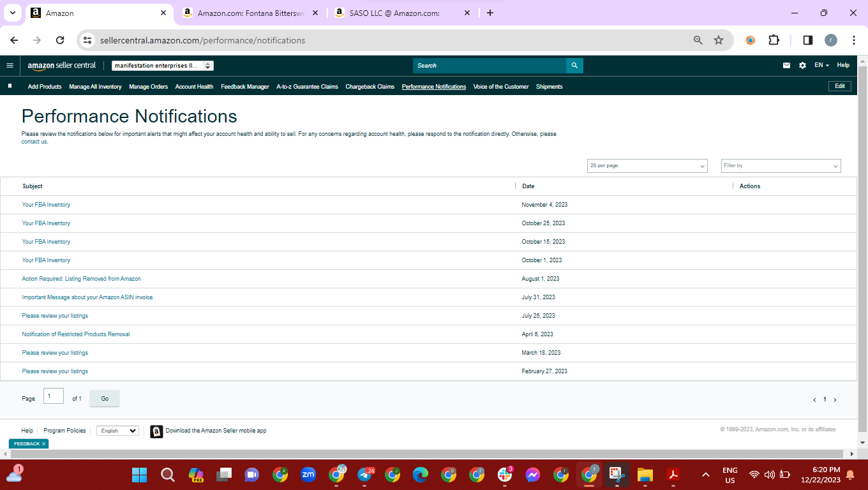Image resolution: width=868 pixels, height=490 pixels.
Task: Click the Chrome address bar URL
Action: pyautogui.click(x=203, y=40)
